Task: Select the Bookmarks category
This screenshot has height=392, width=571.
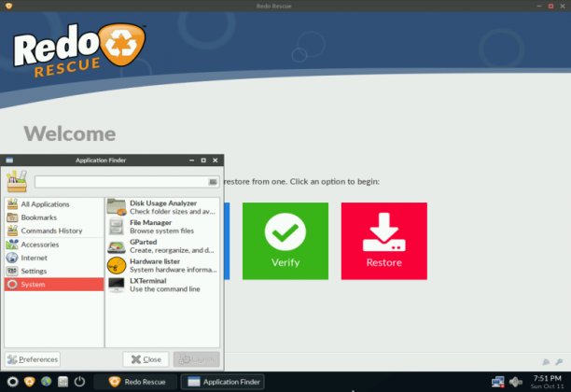Action: tap(54, 217)
